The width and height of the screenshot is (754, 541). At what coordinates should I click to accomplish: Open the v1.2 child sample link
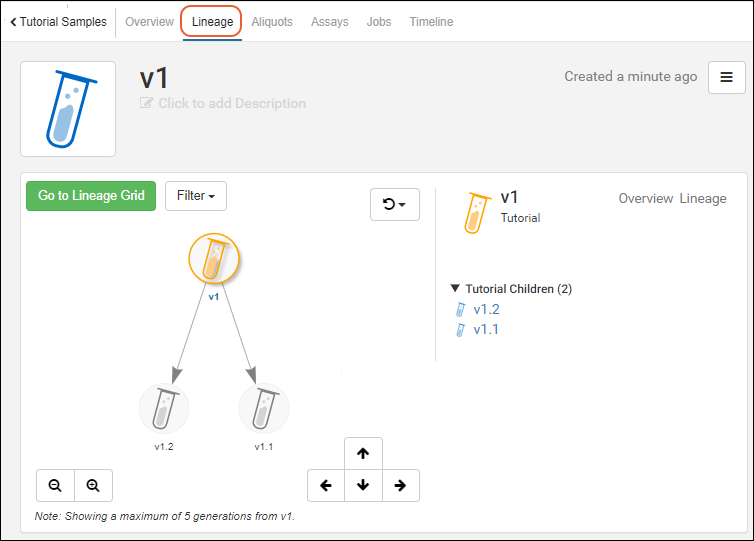[x=487, y=309]
